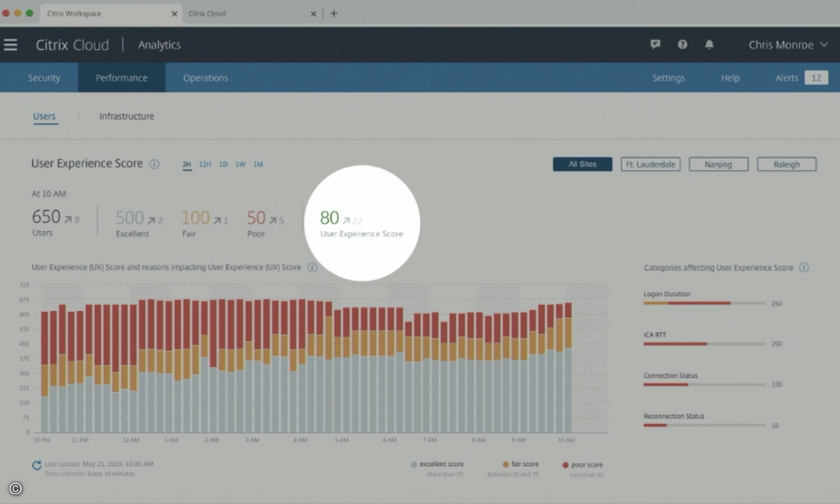Click the Analytics header label
840x504 pixels.
[x=160, y=45]
